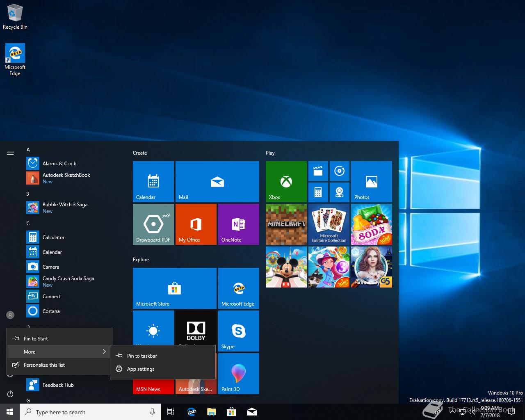The image size is (525, 420).
Task: Open the Bubble Witch 3 game tile
Action: point(329,267)
